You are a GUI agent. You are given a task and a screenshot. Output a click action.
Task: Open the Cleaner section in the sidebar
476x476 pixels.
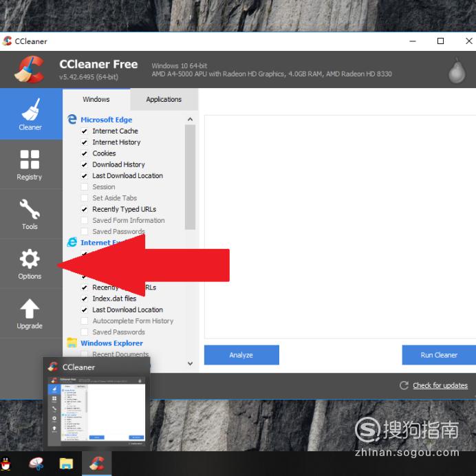coord(31,113)
